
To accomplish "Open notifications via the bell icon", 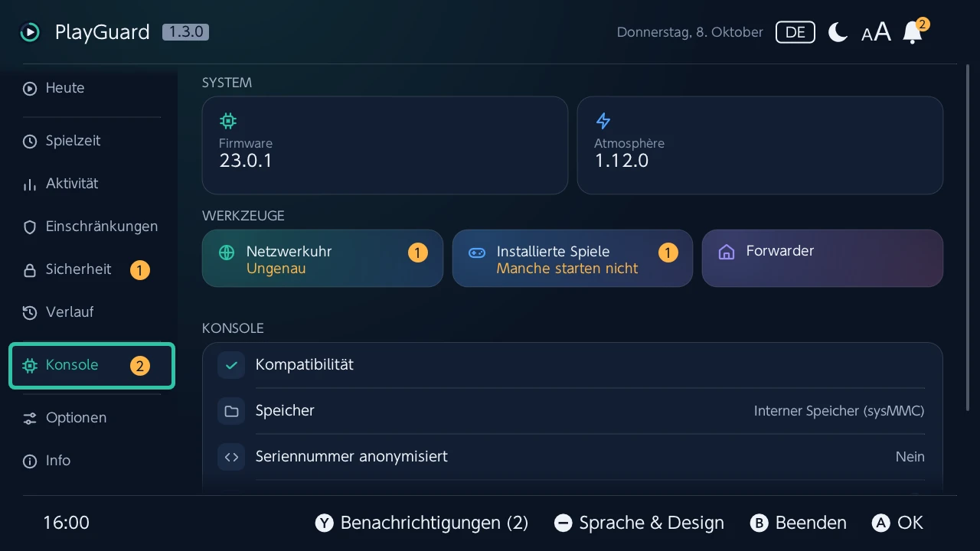I will [913, 32].
